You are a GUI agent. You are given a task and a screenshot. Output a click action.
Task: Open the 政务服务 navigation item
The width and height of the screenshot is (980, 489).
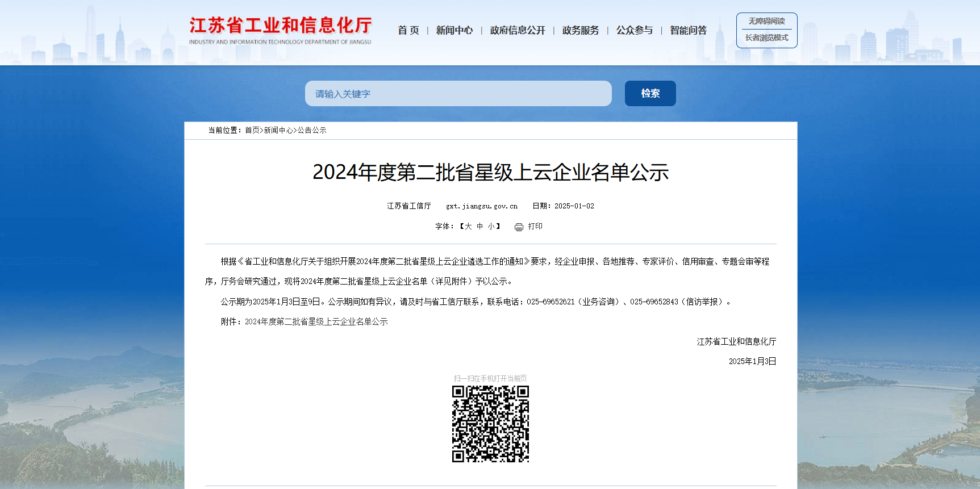point(580,31)
